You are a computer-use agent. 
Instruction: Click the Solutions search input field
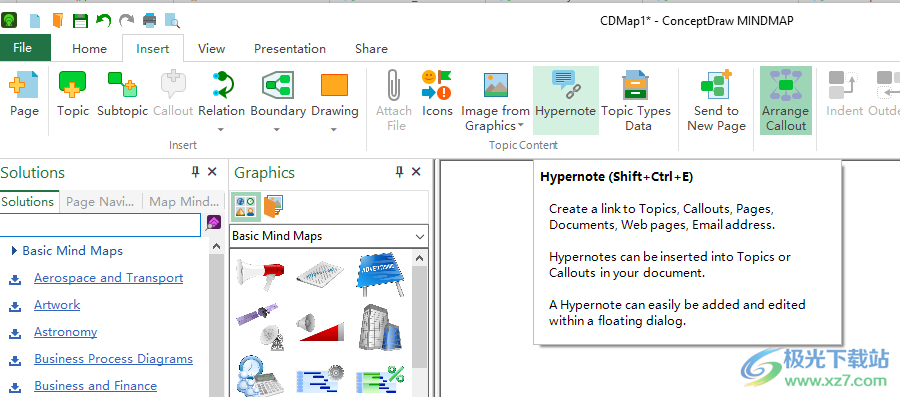point(100,224)
